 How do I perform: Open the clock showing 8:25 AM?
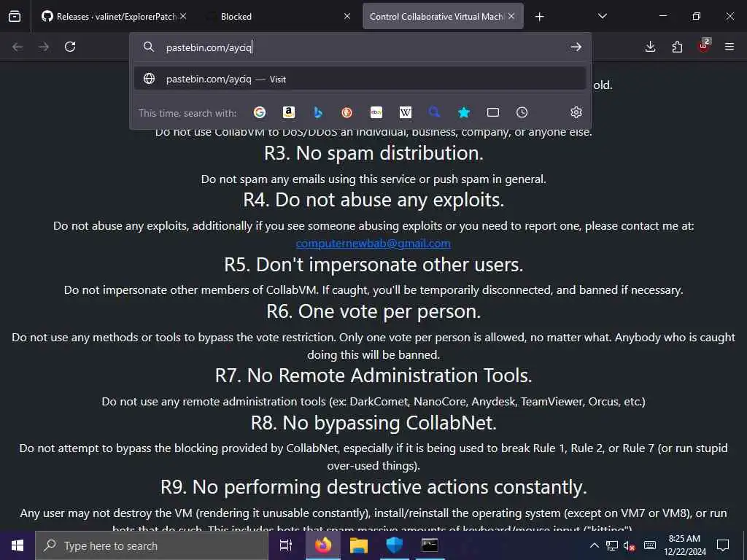684,545
